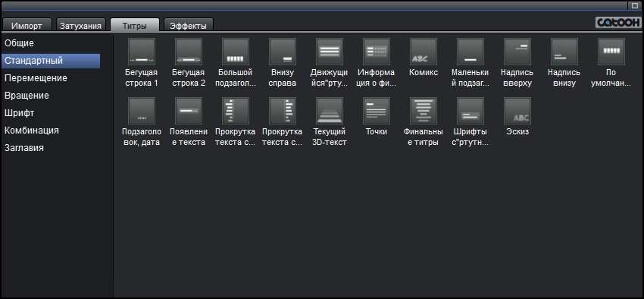
Task: Select the Эскиз title template
Action: coord(517,111)
